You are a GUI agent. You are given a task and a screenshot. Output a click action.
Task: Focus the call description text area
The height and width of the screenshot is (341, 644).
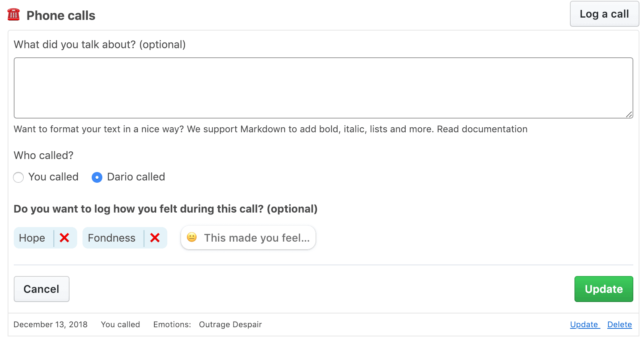(x=324, y=88)
